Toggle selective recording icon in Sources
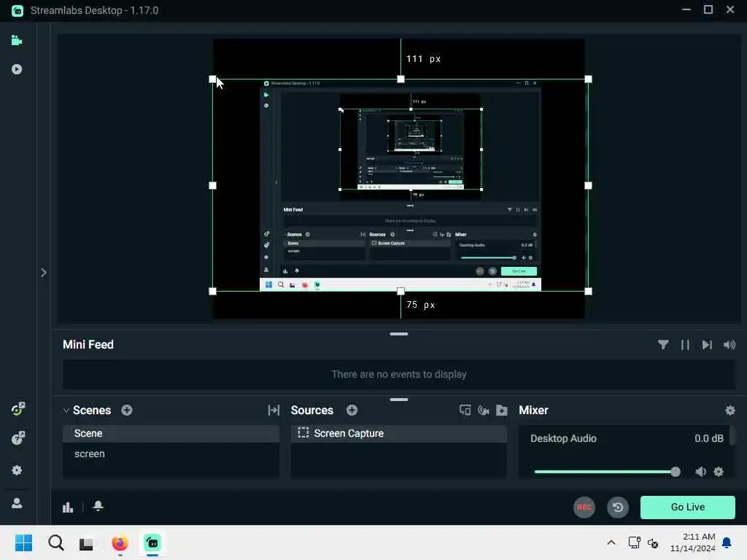The width and height of the screenshot is (747, 560). 484,410
